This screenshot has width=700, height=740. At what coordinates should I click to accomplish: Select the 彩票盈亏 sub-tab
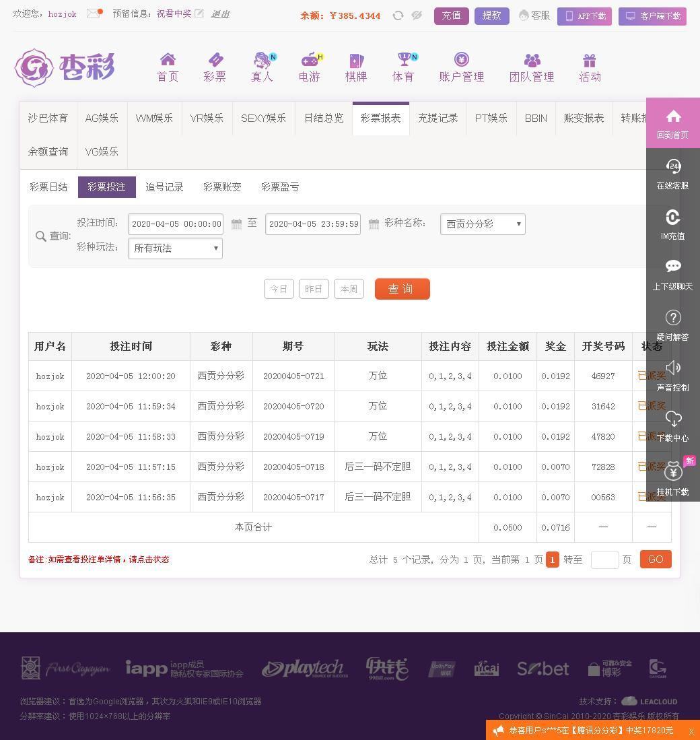[280, 187]
